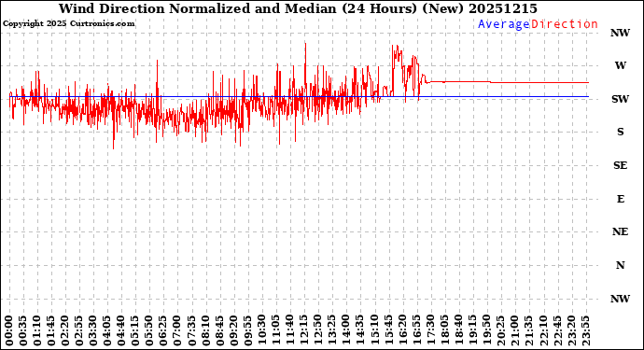Image resolution: width=644 pixels, height=350 pixels.
Task: Click the '19:15' time axis label
Action: (472, 331)
